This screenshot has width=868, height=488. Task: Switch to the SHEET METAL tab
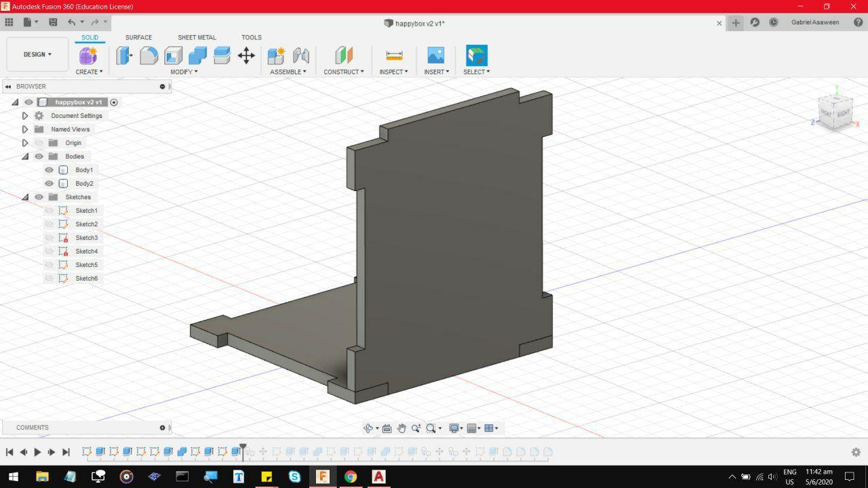pos(197,37)
